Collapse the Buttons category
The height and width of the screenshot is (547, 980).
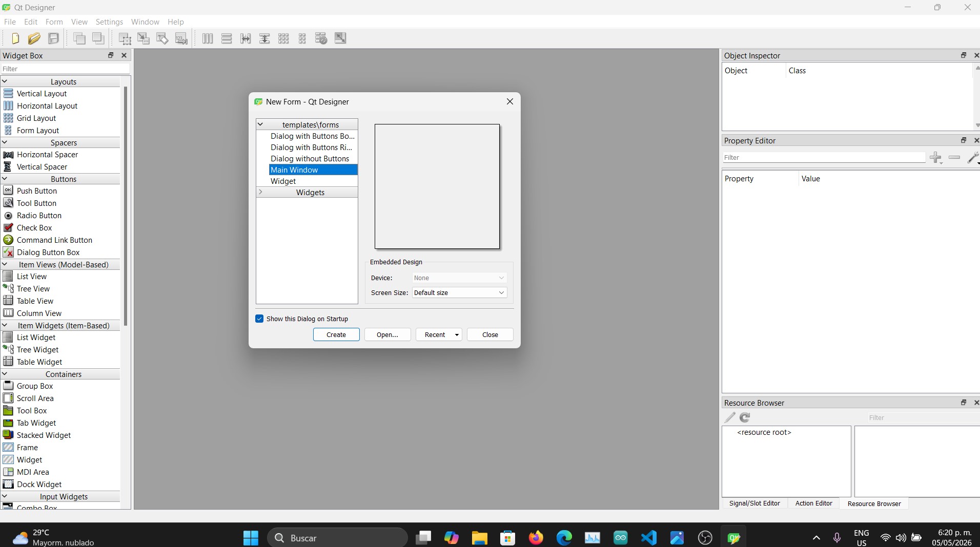pos(5,179)
